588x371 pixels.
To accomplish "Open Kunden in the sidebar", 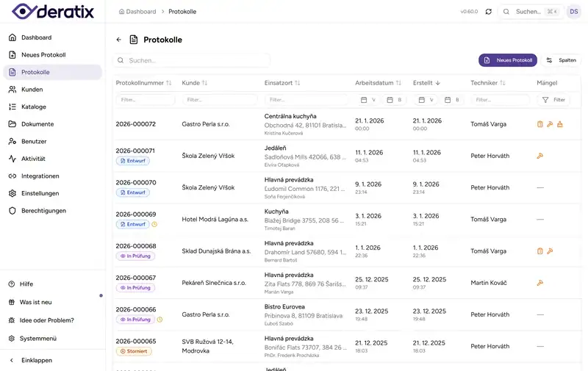I will [x=32, y=90].
